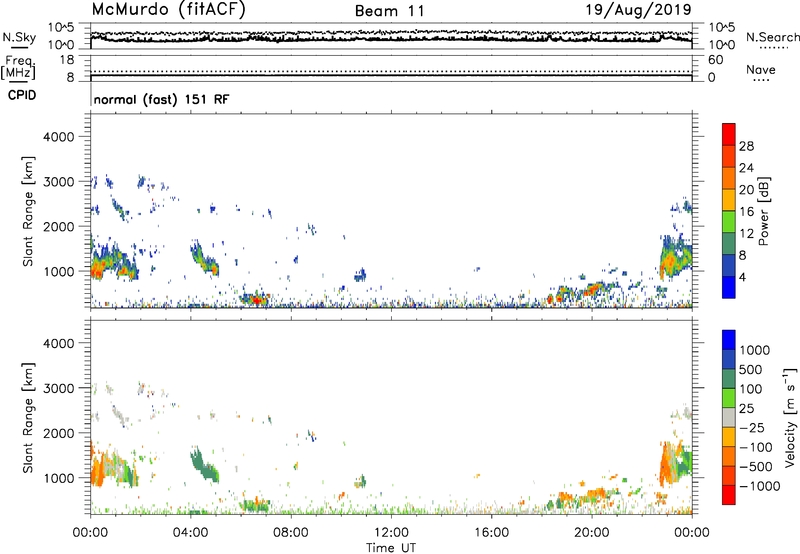Click the '-1000' velocity colorbar tick label
Viewport: 800px width, 554px height.
[x=759, y=486]
